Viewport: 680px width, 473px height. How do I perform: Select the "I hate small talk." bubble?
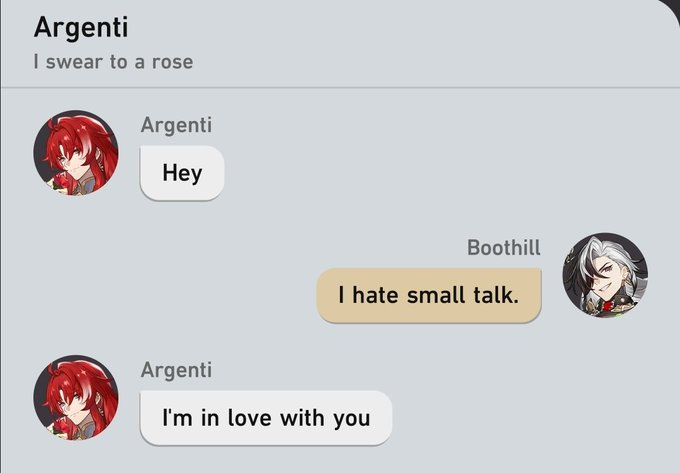coord(429,296)
